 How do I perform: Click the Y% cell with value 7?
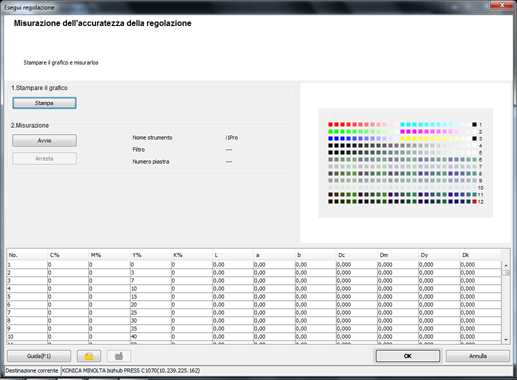tap(151, 281)
